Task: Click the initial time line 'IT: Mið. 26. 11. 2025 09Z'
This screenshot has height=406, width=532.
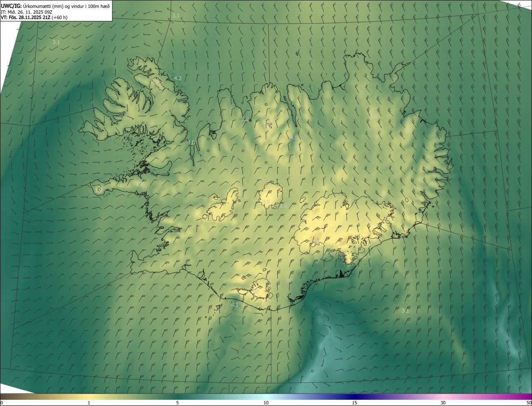Action: point(27,12)
